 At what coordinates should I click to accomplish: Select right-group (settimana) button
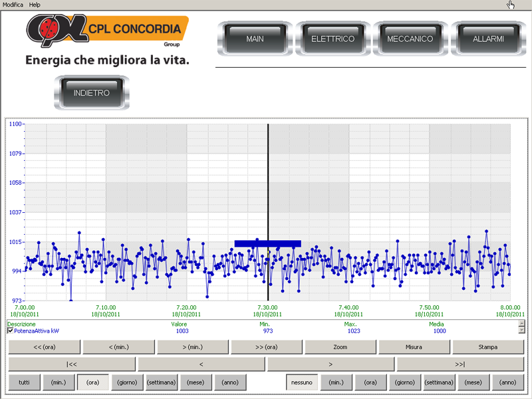pyautogui.click(x=439, y=382)
